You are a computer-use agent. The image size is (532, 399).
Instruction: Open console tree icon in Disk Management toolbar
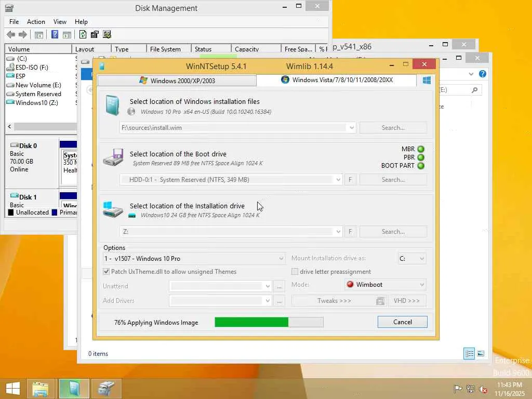(39, 34)
